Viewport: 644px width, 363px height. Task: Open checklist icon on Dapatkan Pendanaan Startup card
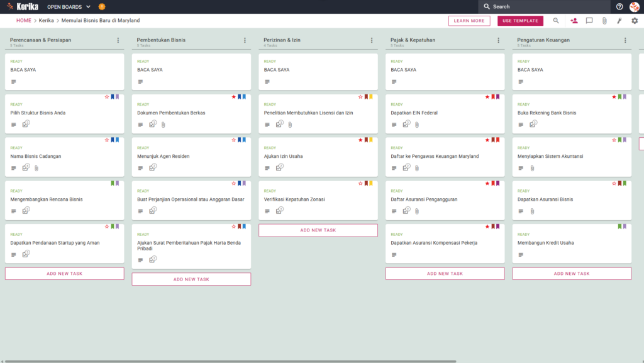click(26, 254)
